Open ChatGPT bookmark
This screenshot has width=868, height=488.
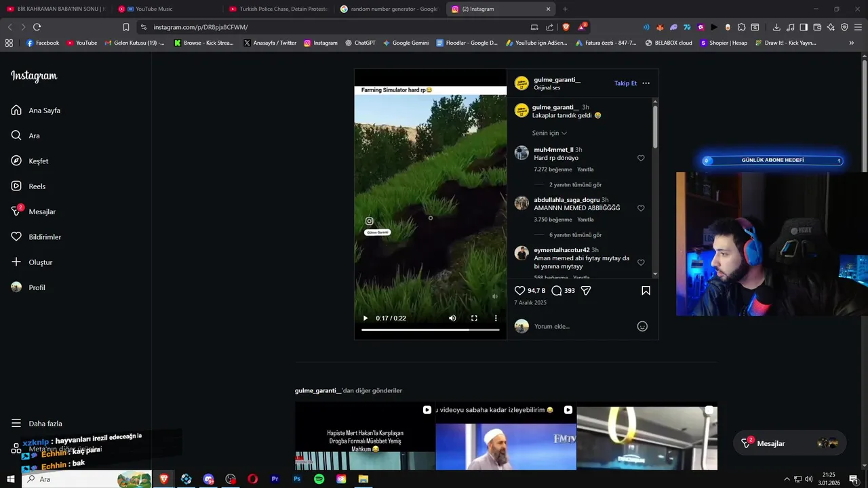[359, 43]
